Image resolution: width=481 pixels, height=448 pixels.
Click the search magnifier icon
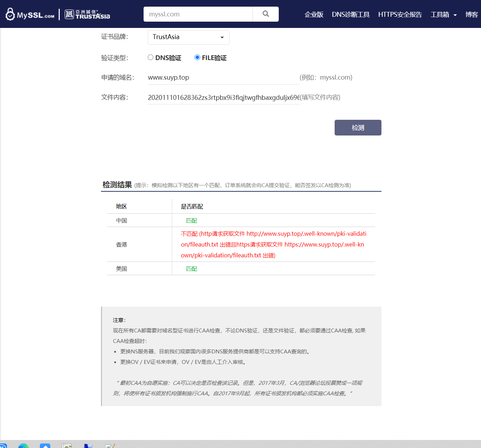click(265, 14)
